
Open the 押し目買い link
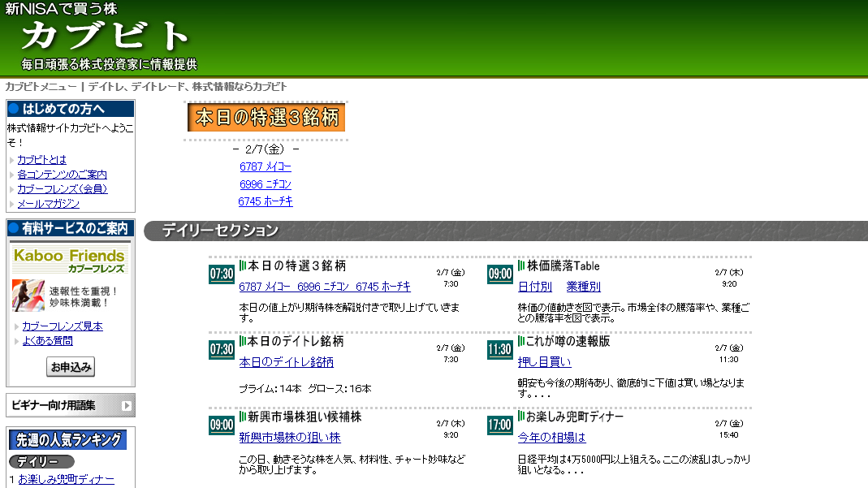pos(544,362)
